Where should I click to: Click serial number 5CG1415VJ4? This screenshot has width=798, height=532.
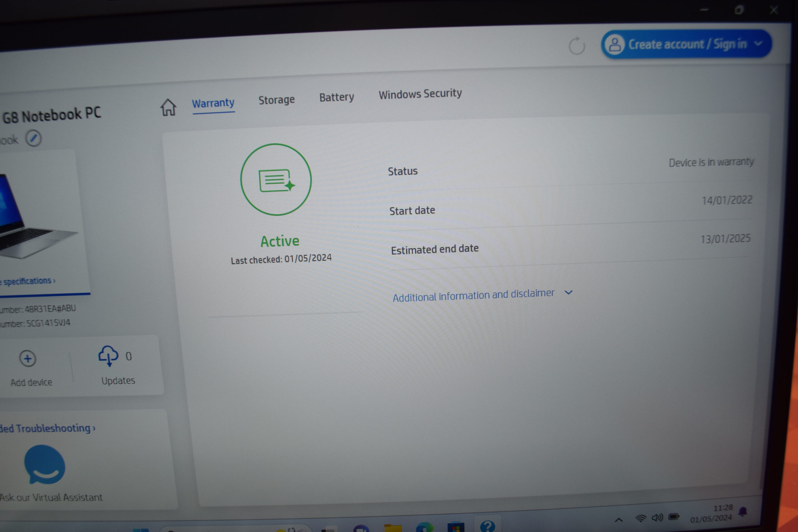48,323
